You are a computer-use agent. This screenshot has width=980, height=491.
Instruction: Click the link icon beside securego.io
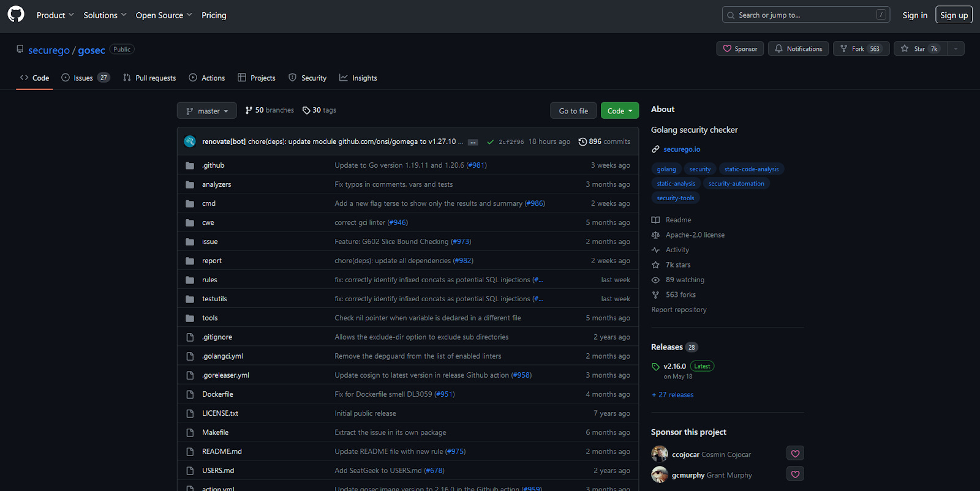pyautogui.click(x=655, y=149)
